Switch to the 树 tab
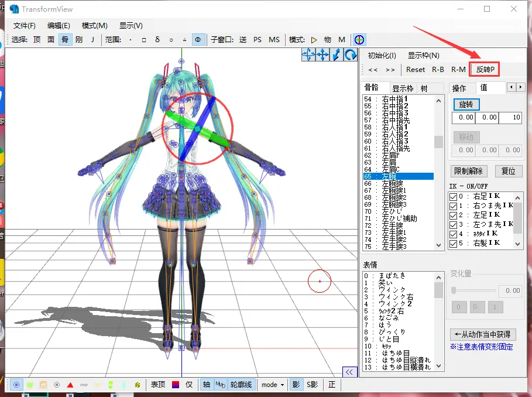 point(424,88)
